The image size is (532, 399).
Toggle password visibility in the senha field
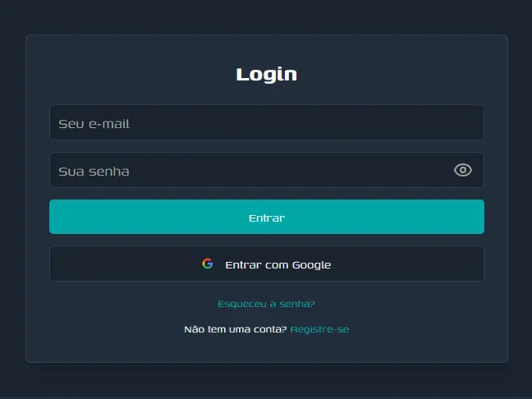(463, 170)
